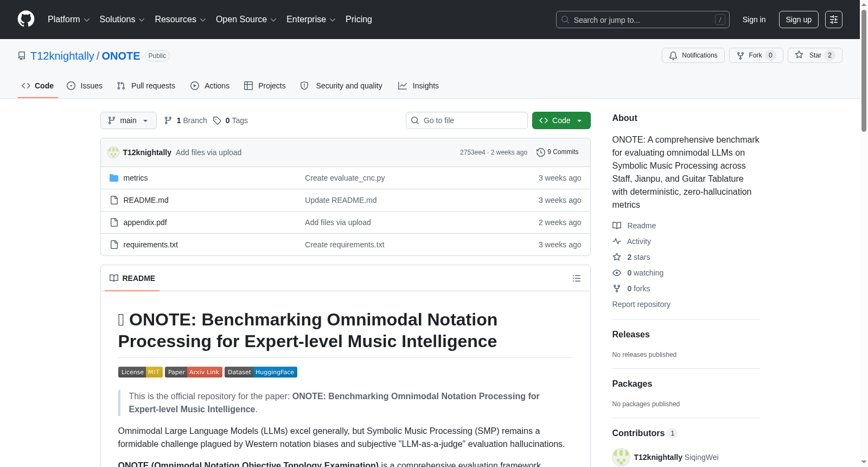Open the appendix.pdf file
This screenshot has height=467, width=868.
(x=145, y=222)
